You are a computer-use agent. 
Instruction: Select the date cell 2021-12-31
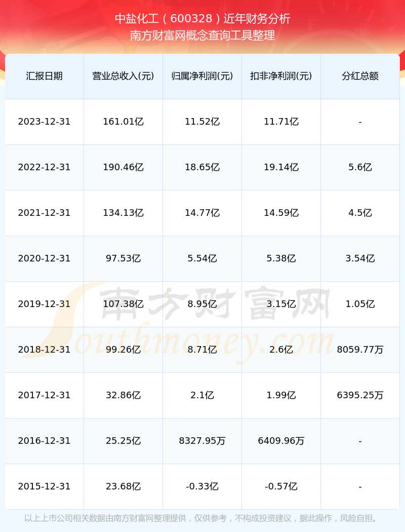44,213
